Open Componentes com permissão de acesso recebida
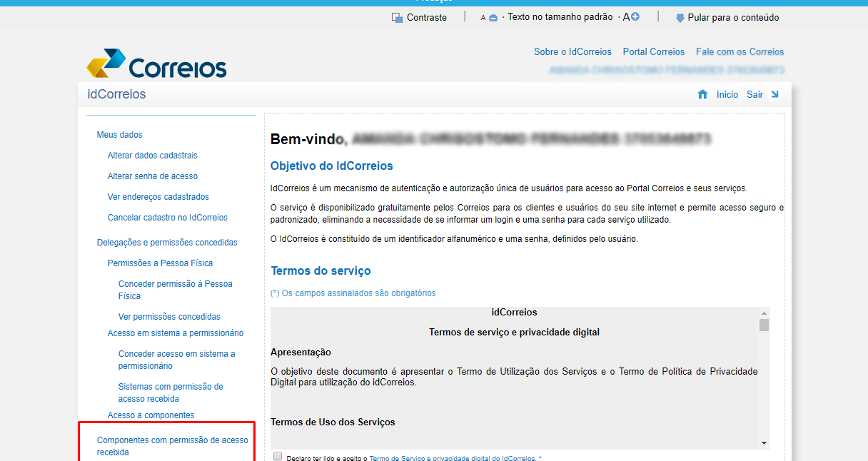This screenshot has width=868, height=461. coord(173,446)
